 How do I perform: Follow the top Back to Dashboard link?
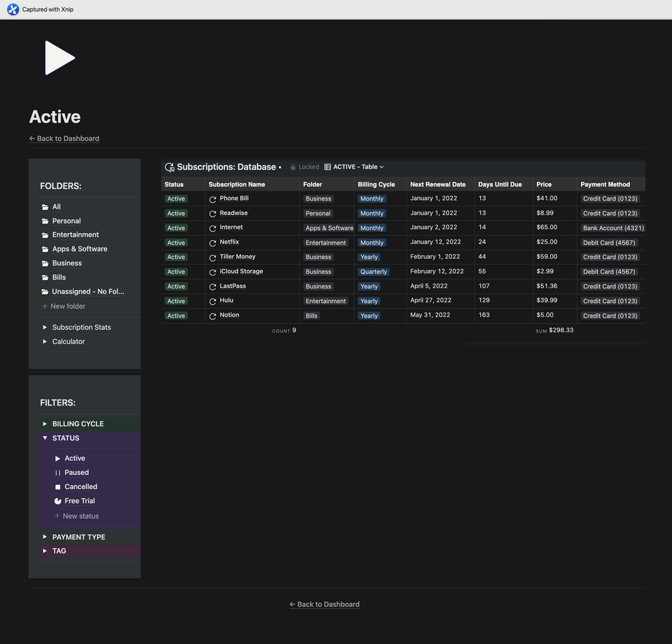(x=64, y=138)
